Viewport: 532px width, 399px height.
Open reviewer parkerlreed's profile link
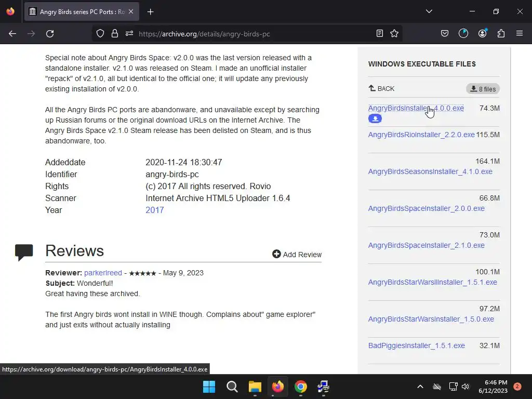[x=103, y=273]
